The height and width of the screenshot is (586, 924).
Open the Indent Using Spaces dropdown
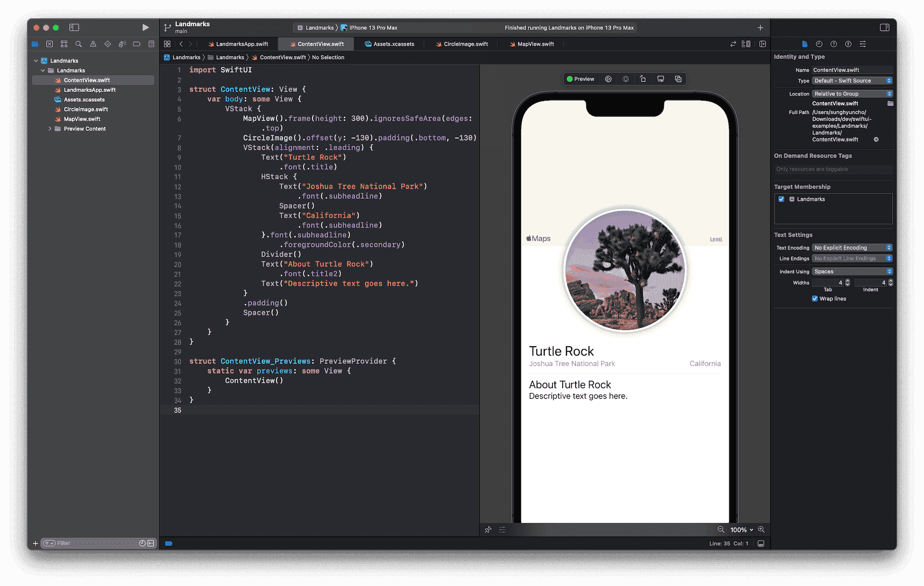pos(852,272)
